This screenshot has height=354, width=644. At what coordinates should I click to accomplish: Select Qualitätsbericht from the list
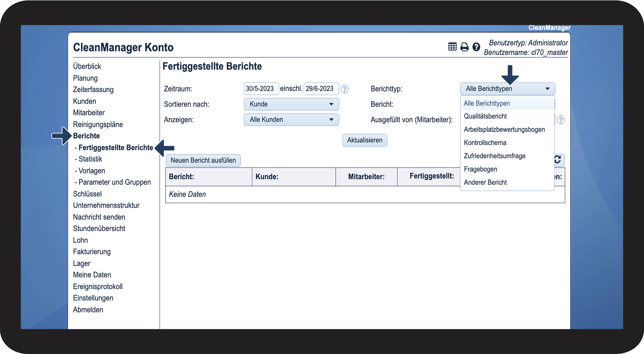(x=507, y=116)
